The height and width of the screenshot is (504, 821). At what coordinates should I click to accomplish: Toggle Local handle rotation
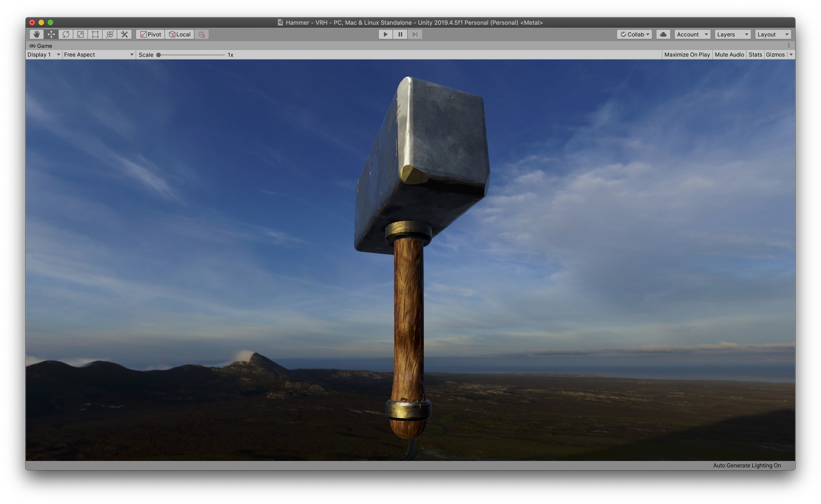pyautogui.click(x=180, y=35)
